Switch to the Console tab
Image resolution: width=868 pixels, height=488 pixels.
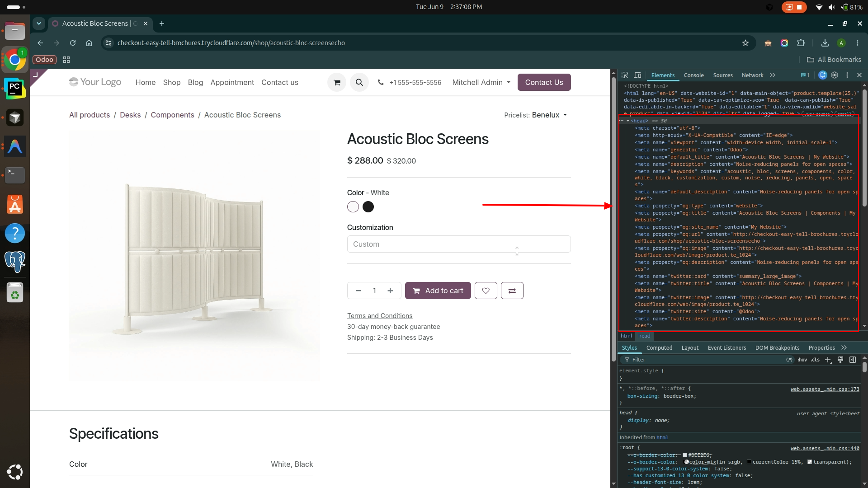694,75
